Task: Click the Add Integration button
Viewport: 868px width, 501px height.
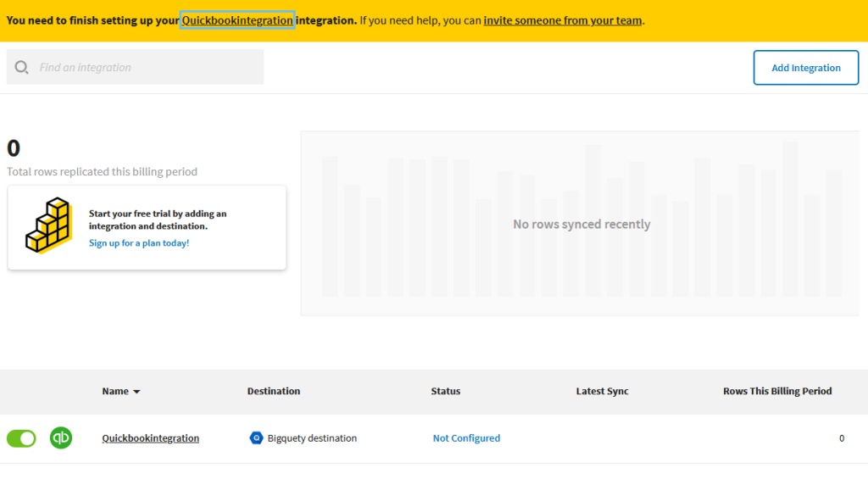Action: tap(806, 68)
